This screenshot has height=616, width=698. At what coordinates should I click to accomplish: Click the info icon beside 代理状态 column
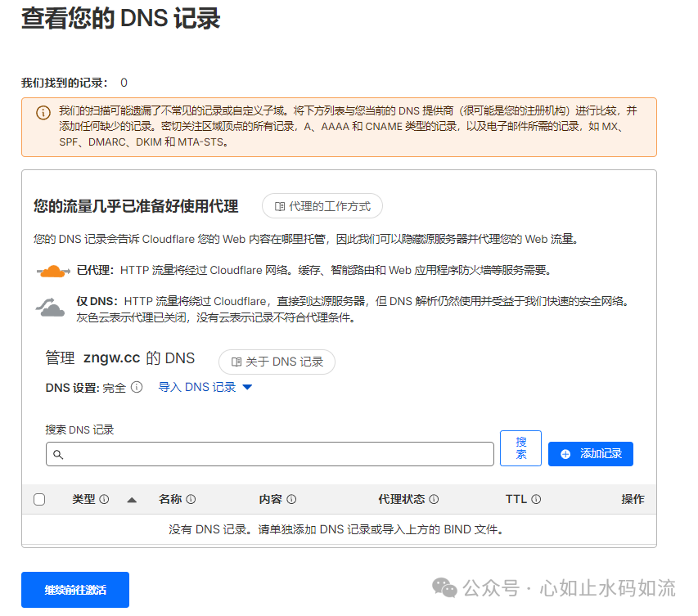(x=434, y=499)
